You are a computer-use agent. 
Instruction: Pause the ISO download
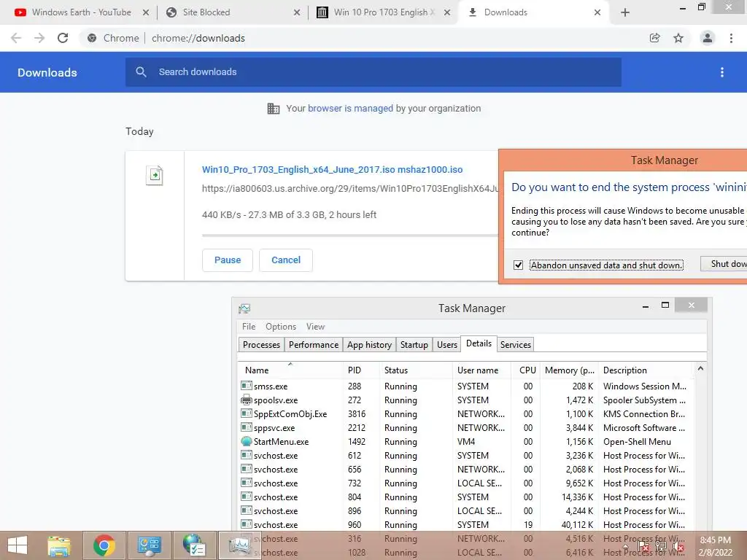tap(228, 260)
